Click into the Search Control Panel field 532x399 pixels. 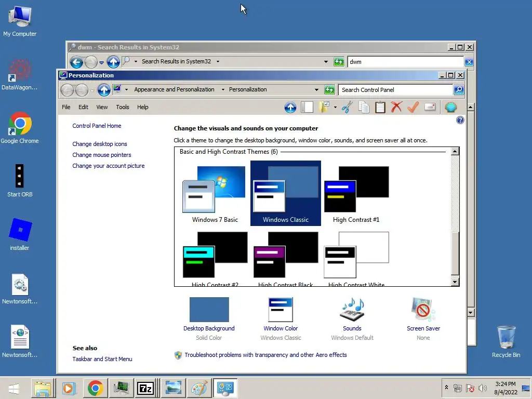click(x=395, y=90)
